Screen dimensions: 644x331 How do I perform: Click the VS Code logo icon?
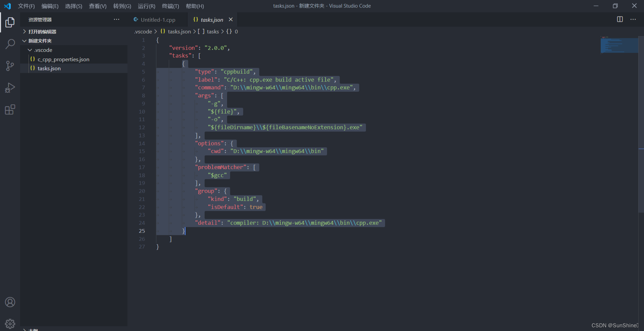(7, 6)
